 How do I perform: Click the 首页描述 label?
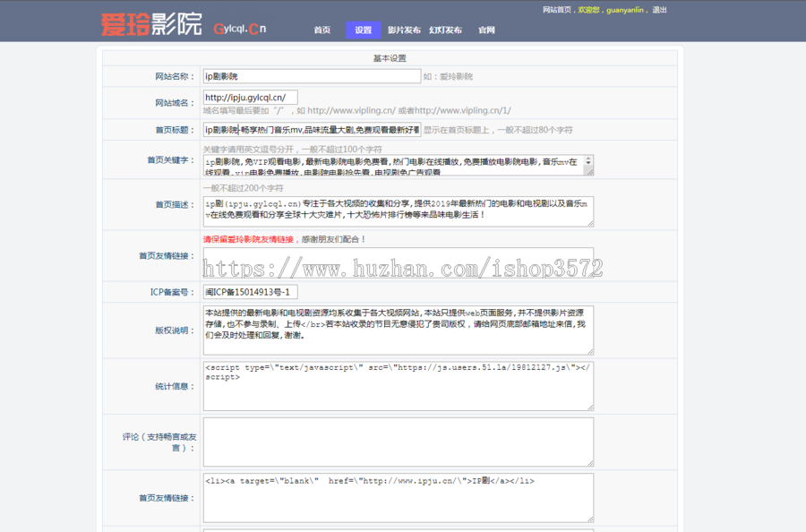(x=175, y=204)
